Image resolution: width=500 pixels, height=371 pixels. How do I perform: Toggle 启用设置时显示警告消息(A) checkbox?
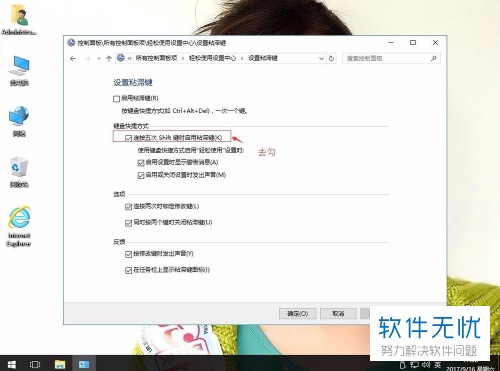141,163
